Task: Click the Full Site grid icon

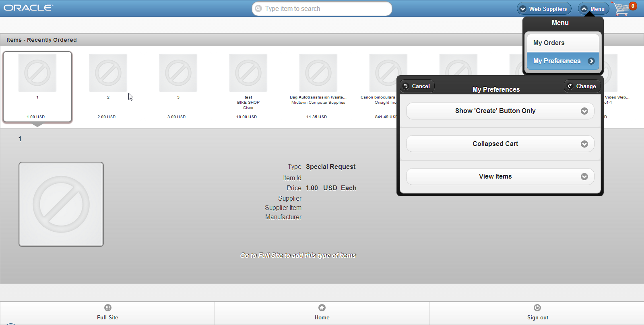Action: point(107,308)
